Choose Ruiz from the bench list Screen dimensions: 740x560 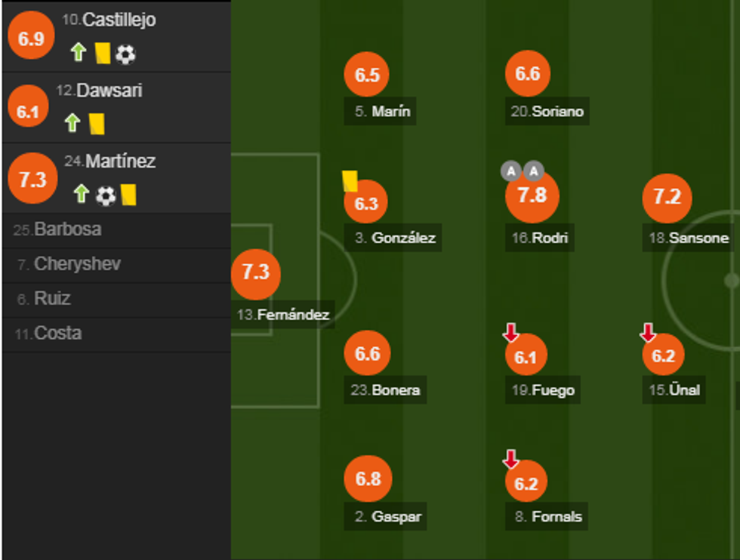(x=52, y=299)
